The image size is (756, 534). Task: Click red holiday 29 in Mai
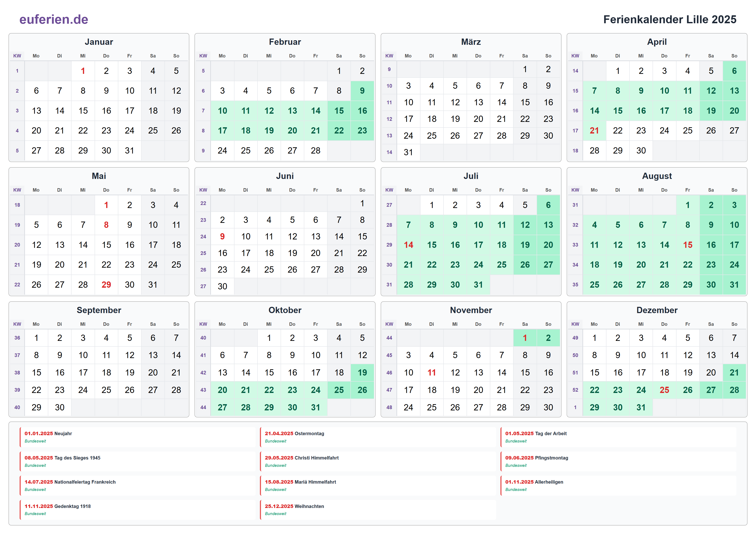(x=106, y=285)
